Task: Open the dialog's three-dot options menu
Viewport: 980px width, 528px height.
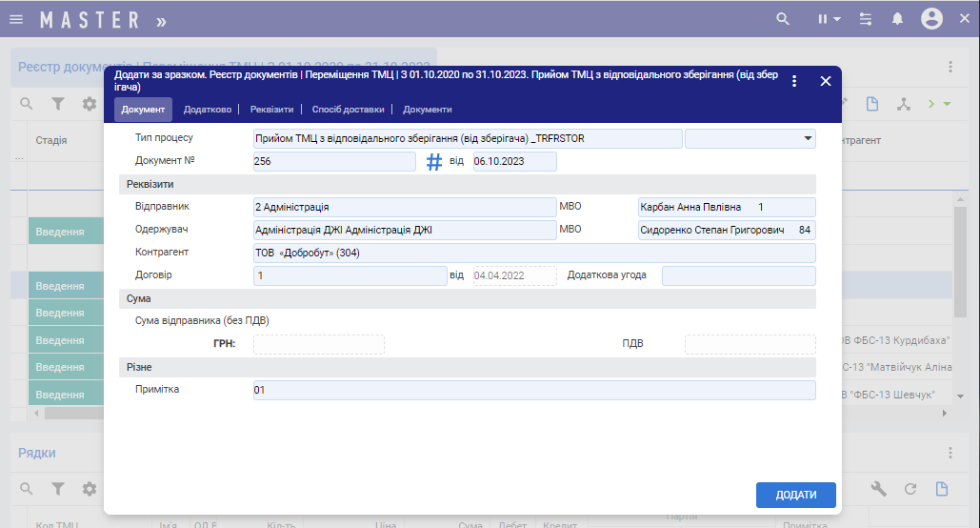Action: 794,81
